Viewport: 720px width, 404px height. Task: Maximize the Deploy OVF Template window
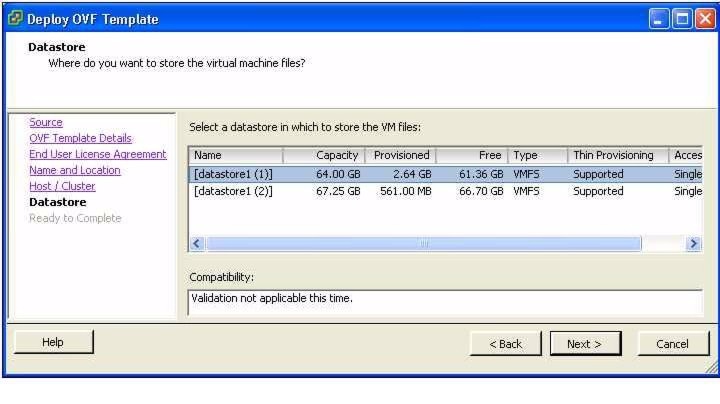pos(682,19)
